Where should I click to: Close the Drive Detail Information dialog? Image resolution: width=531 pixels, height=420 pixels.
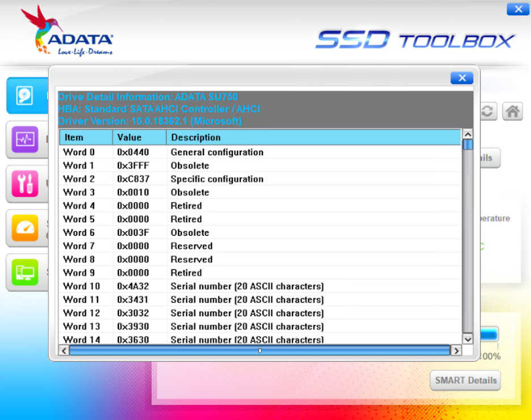pyautogui.click(x=462, y=78)
